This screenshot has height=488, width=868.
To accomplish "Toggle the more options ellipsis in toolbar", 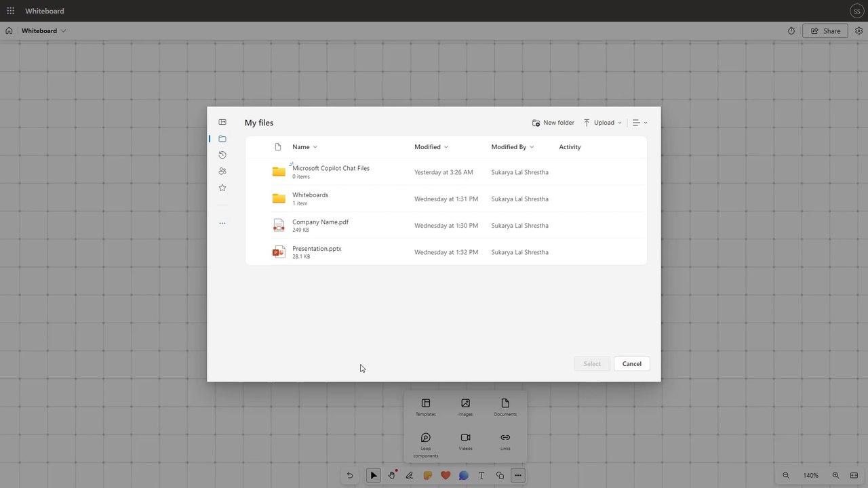I will point(518,476).
